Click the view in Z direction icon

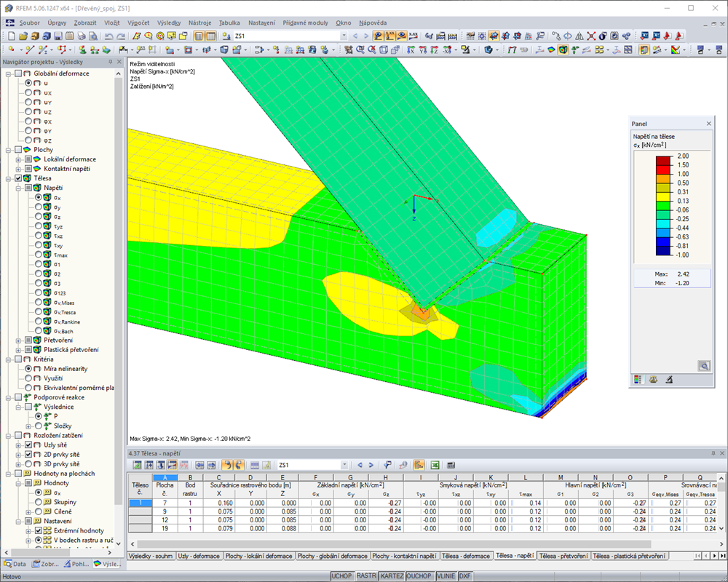pyautogui.click(x=434, y=49)
